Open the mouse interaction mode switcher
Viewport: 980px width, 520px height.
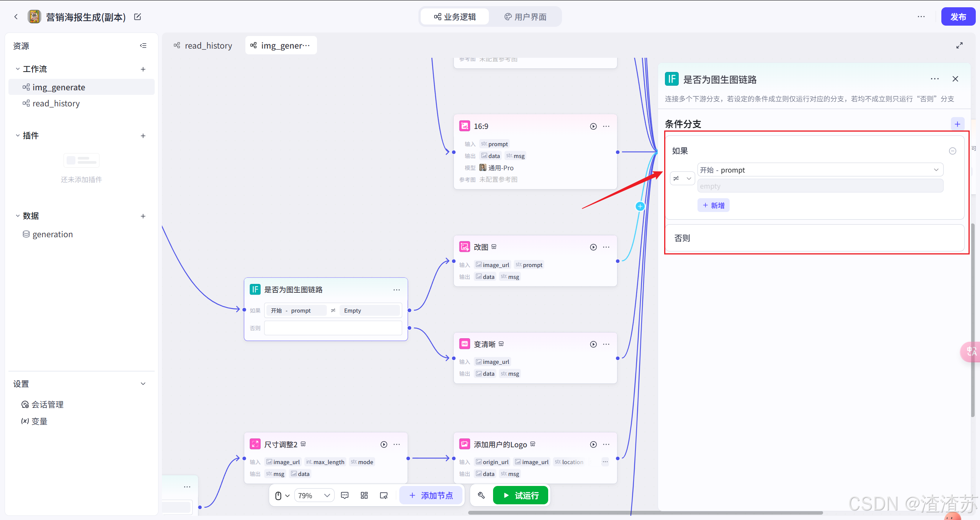282,496
